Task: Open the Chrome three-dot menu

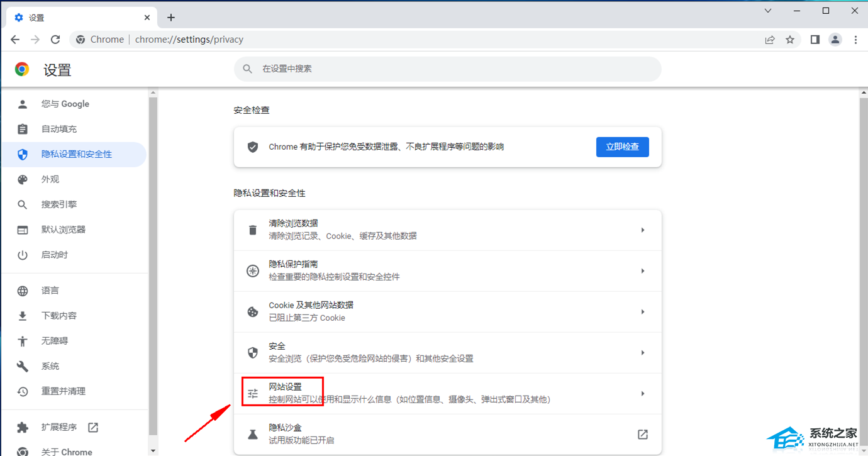Action: 855,40
